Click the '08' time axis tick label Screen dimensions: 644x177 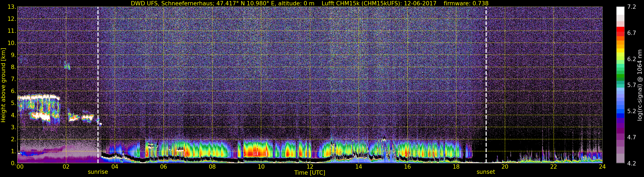[x=212, y=167]
